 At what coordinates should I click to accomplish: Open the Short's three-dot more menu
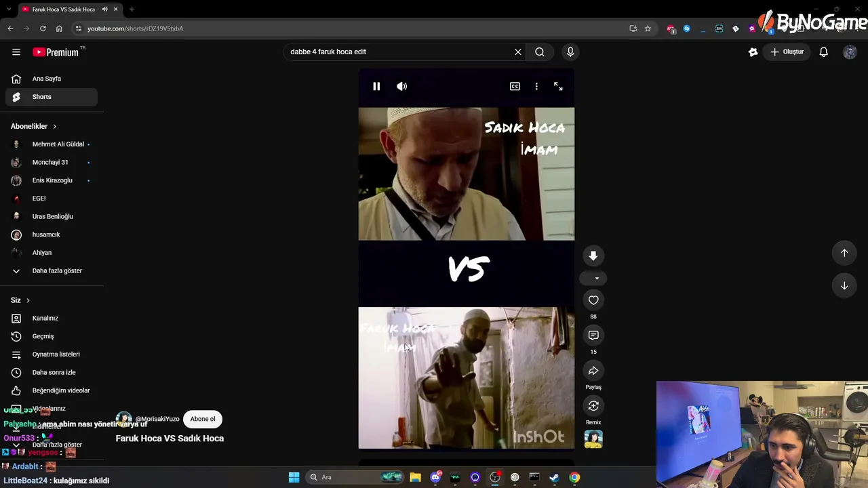pyautogui.click(x=536, y=86)
